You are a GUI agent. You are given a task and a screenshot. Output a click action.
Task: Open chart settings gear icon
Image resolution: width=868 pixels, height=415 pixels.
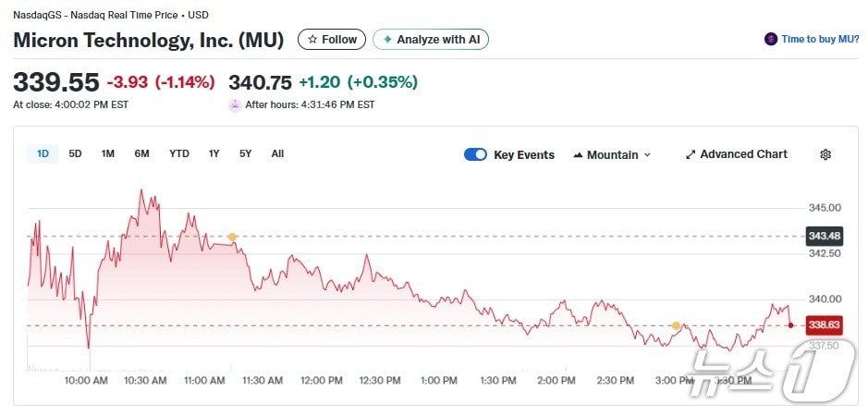click(x=825, y=154)
